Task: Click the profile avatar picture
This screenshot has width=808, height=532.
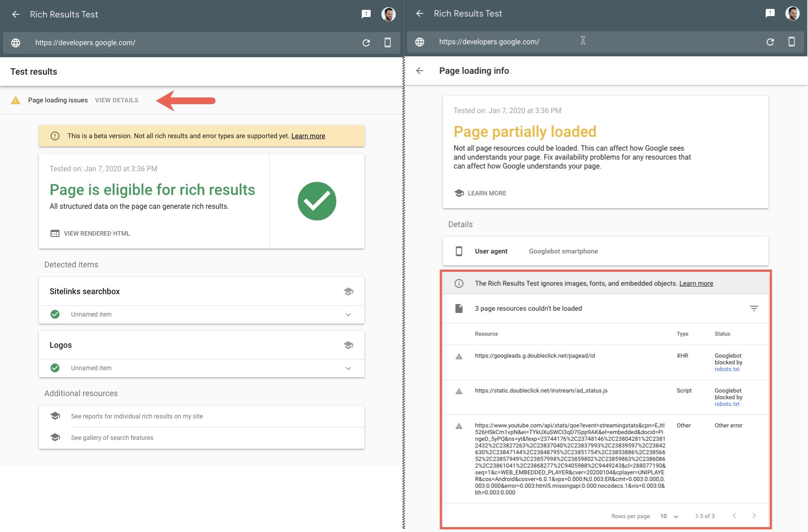Action: (x=389, y=14)
